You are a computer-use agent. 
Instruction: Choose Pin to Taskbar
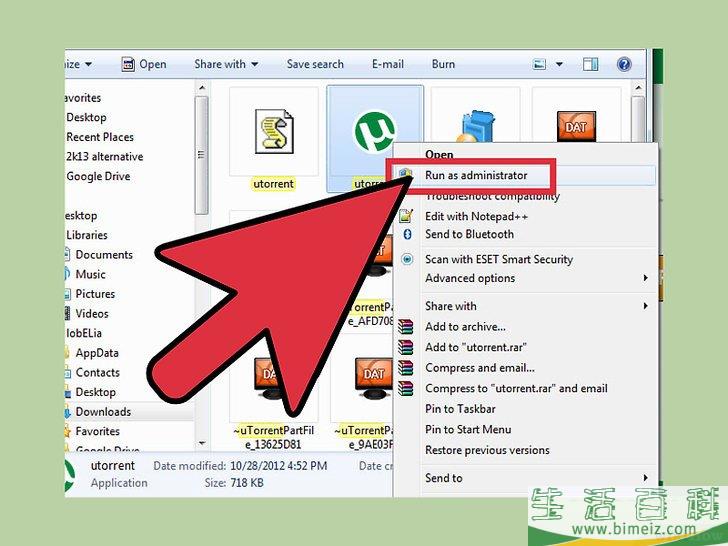(460, 409)
